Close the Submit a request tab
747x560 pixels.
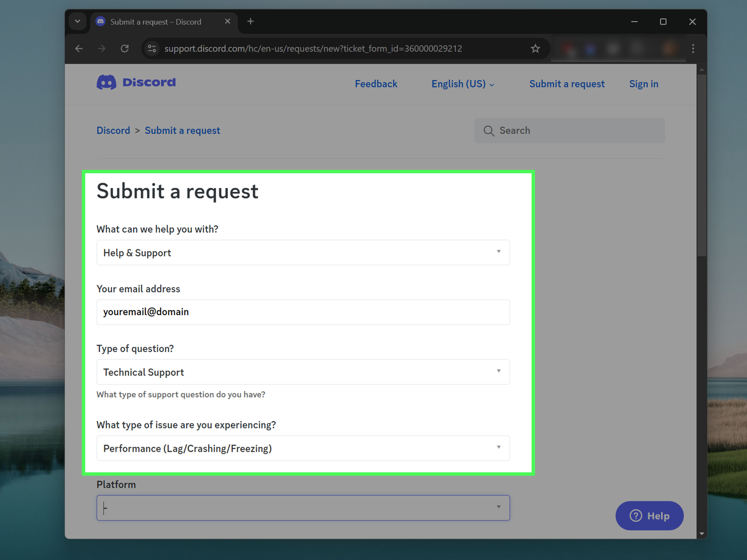click(x=228, y=22)
